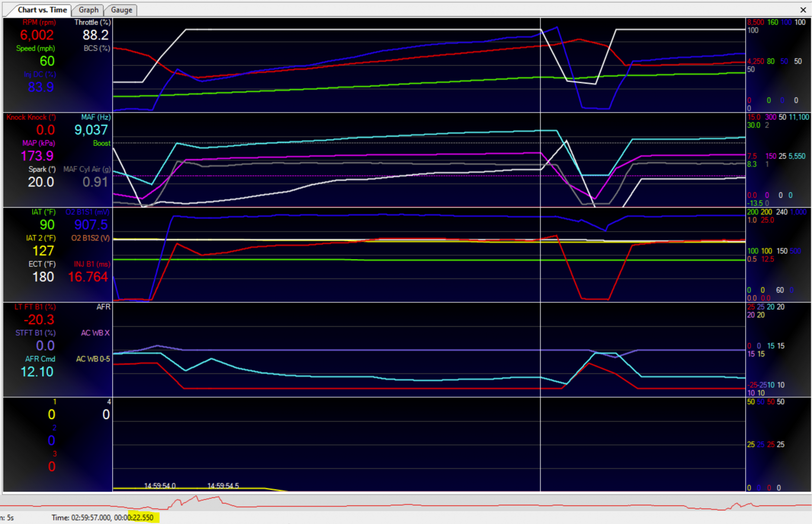Select the Chart vs. Time tab
Viewport: 812px width, 524px height.
[42, 10]
